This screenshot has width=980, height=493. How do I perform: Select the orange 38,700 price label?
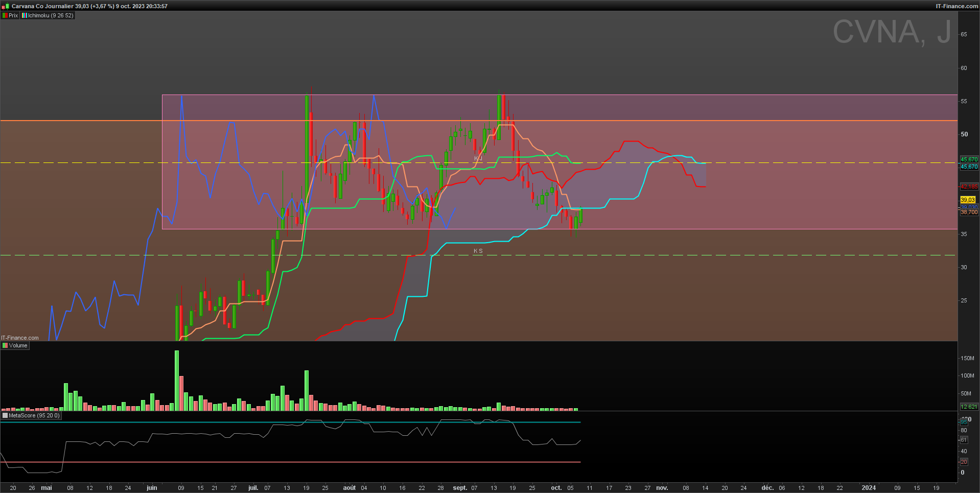click(x=969, y=212)
